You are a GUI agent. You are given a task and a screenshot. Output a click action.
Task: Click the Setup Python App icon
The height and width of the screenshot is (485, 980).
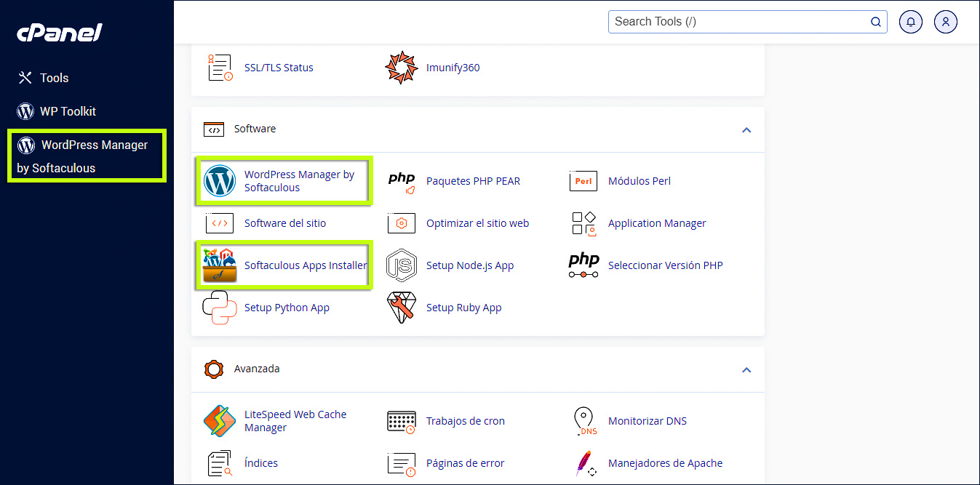[220, 308]
